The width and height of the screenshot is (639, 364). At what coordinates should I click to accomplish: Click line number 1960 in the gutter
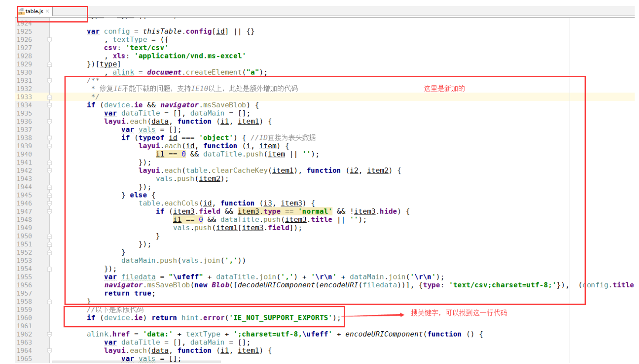pyautogui.click(x=24, y=318)
